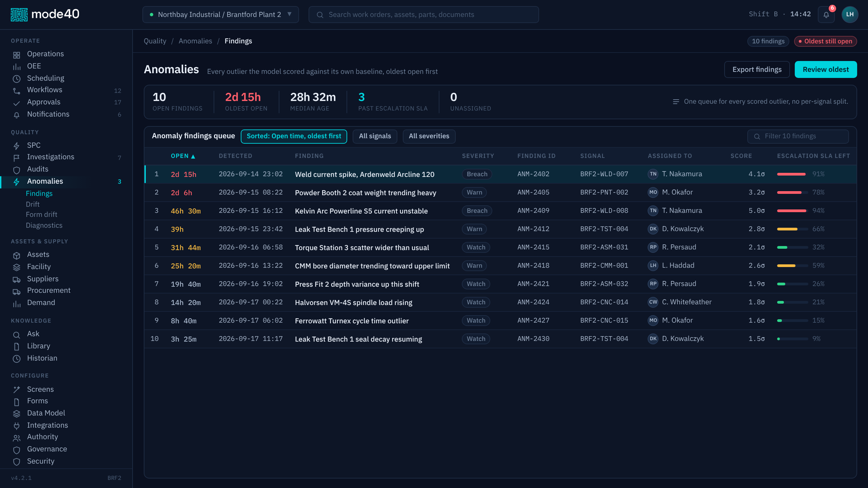Click the LH user avatar
868x488 pixels.
pyautogui.click(x=850, y=15)
